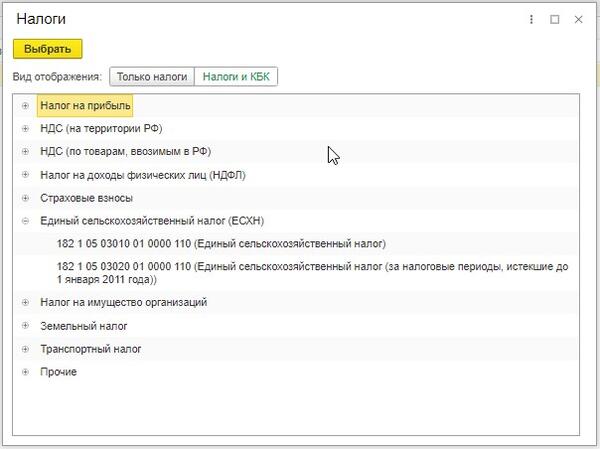Expand the НДФЛ tax node
The height and width of the screenshot is (449, 600).
tap(25, 175)
